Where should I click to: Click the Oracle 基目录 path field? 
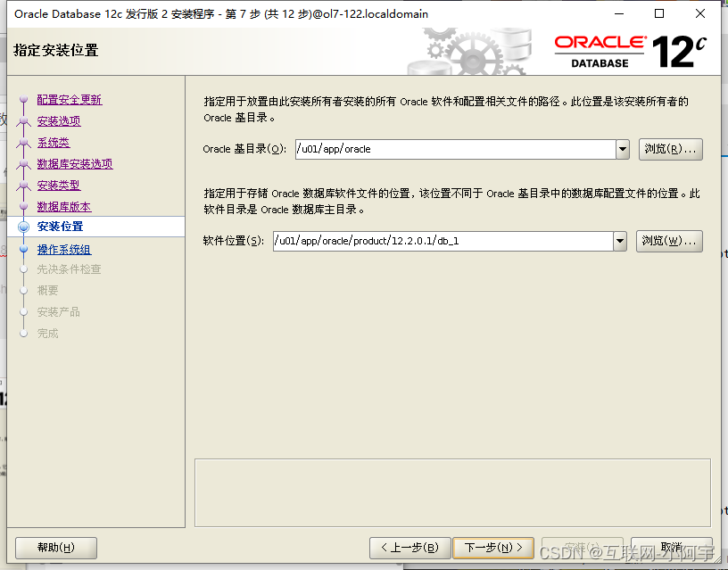click(x=456, y=149)
